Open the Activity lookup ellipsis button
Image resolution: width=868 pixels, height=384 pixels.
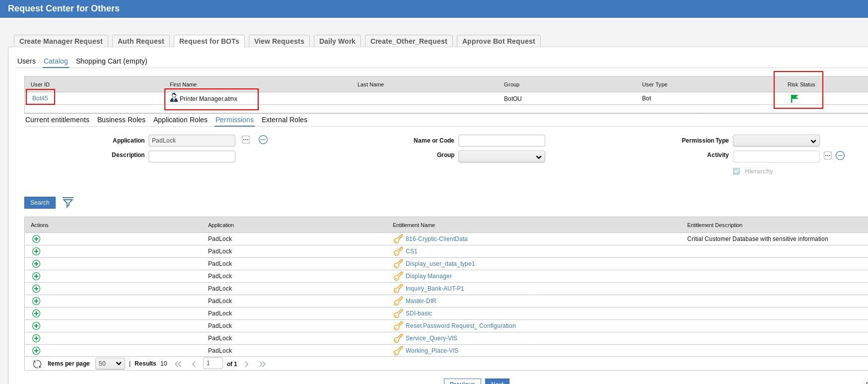click(827, 155)
